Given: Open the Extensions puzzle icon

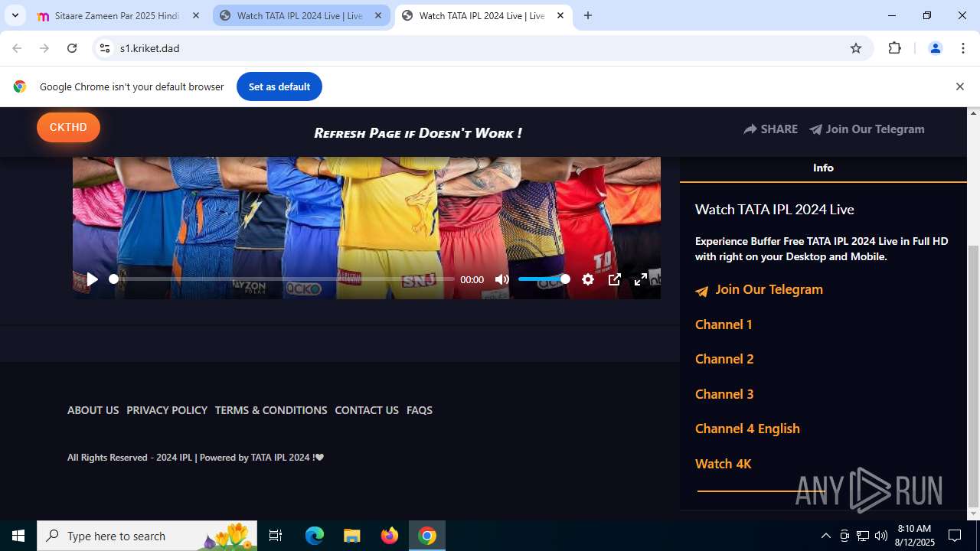Looking at the screenshot, I should [x=894, y=48].
